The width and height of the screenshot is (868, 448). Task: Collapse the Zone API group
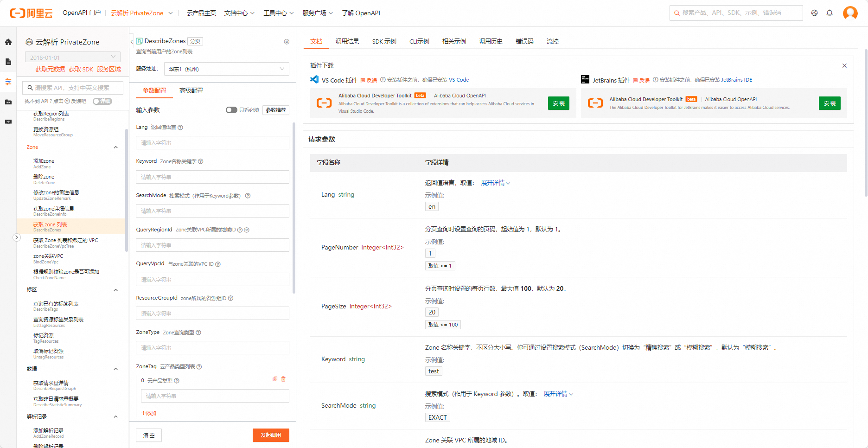coord(115,147)
